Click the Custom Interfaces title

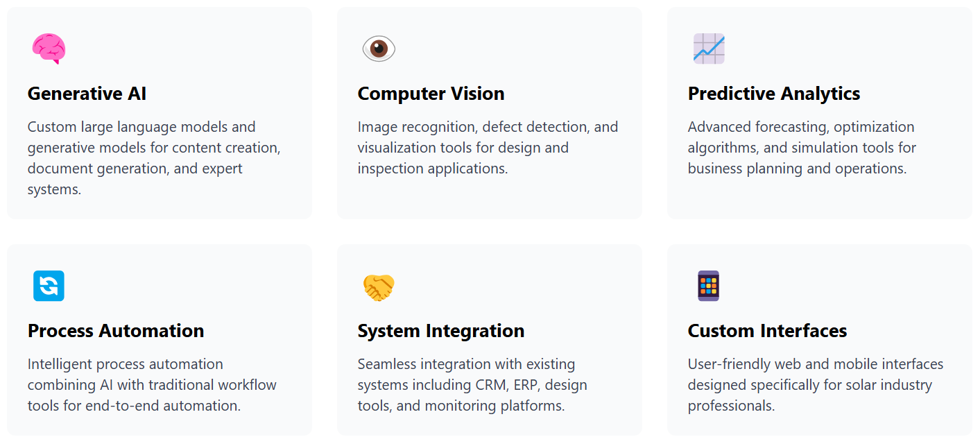click(767, 331)
